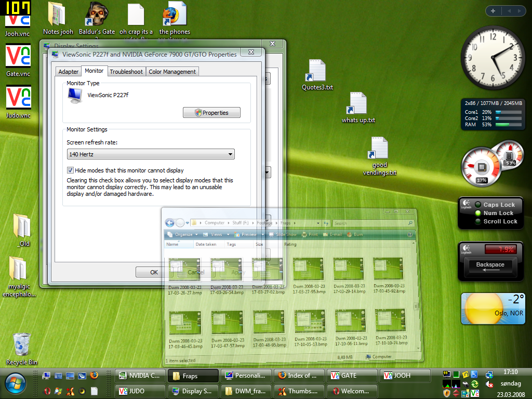Switch to the Monitor tab
Screen dimensions: 532x399
pyautogui.click(x=94, y=71)
